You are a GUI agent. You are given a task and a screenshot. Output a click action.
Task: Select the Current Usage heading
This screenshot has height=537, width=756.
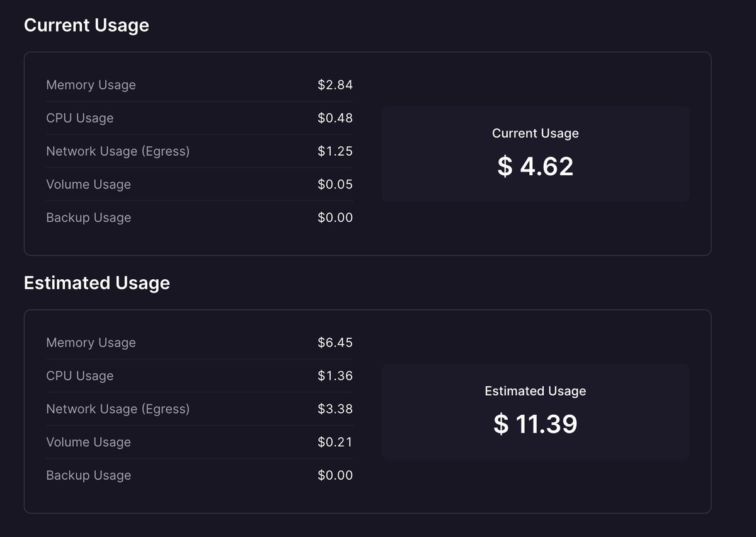coord(86,25)
